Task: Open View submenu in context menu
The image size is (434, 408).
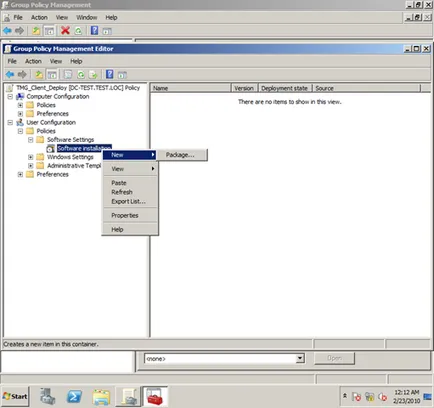Action: [130, 169]
